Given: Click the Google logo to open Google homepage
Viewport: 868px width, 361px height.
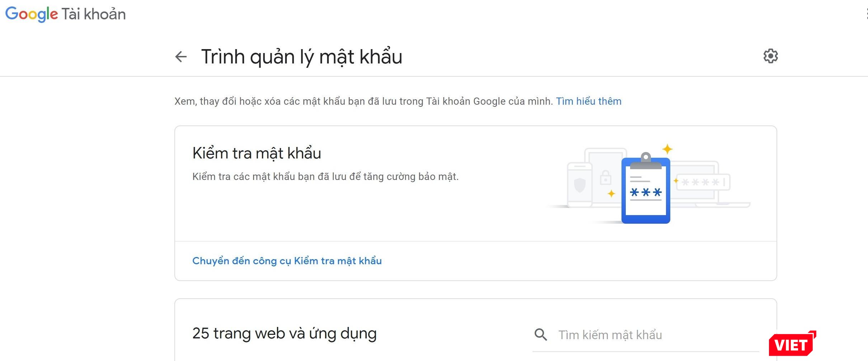Looking at the screenshot, I should click(x=32, y=14).
